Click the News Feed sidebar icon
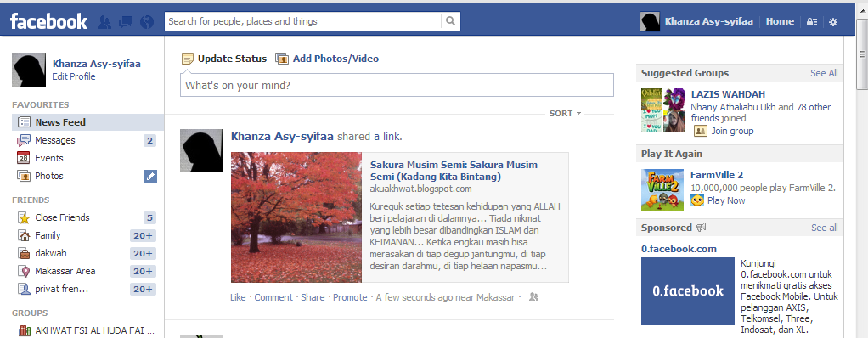Viewport: 868px width, 338px height. coord(24,122)
